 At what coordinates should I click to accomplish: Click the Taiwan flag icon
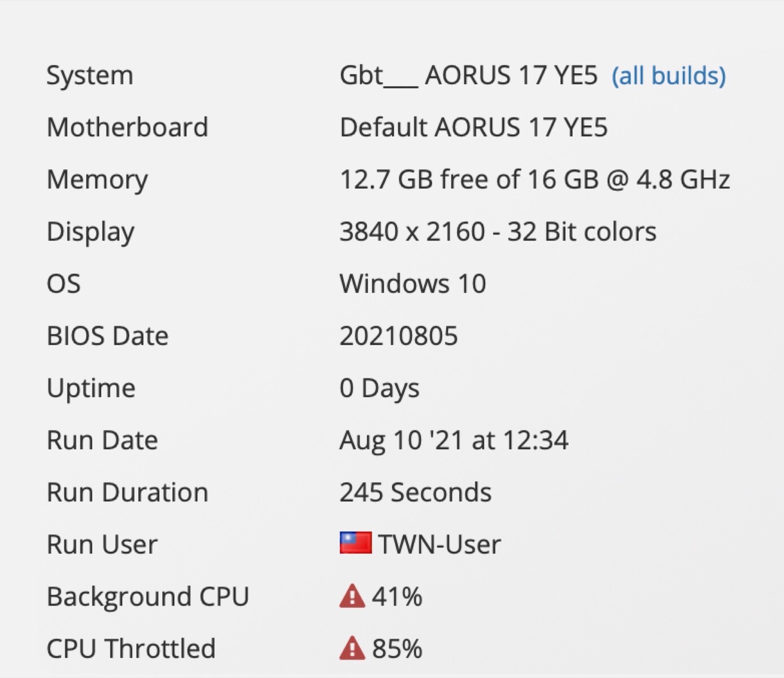point(355,543)
